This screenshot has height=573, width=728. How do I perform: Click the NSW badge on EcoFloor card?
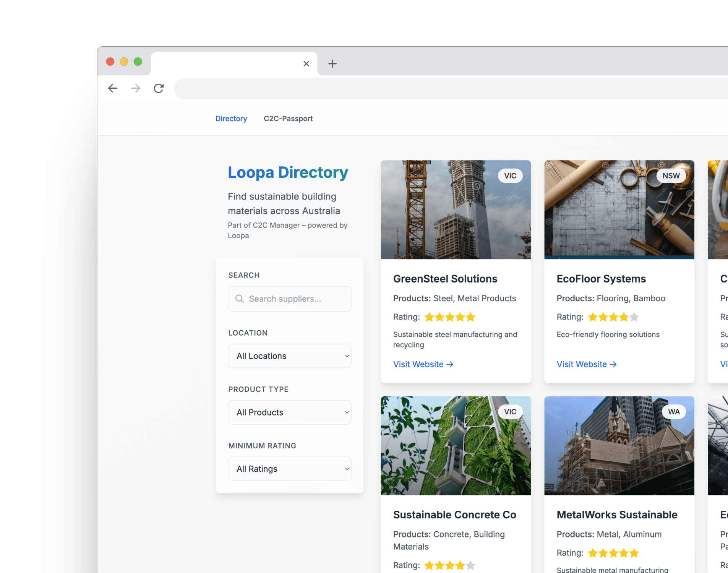[x=671, y=176]
